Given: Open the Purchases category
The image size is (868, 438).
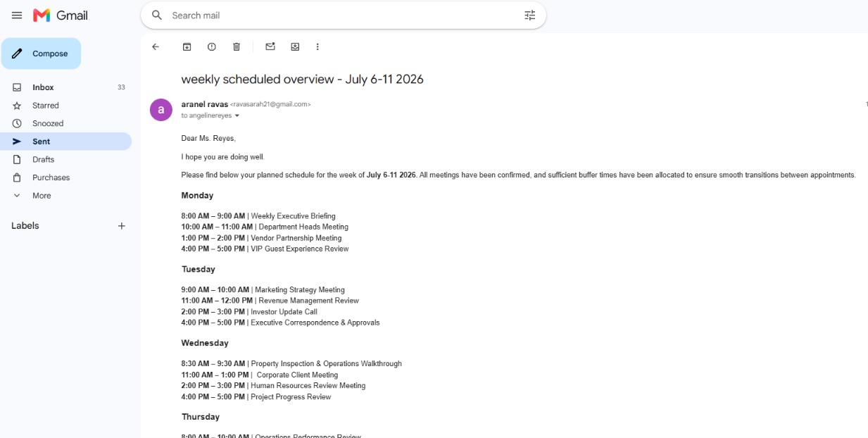Looking at the screenshot, I should (65, 177).
